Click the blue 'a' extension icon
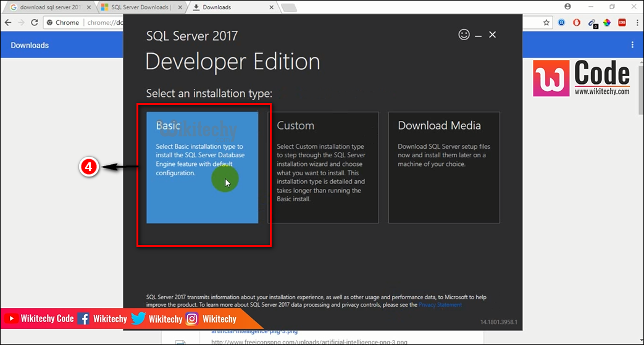644x345 pixels. (x=562, y=22)
